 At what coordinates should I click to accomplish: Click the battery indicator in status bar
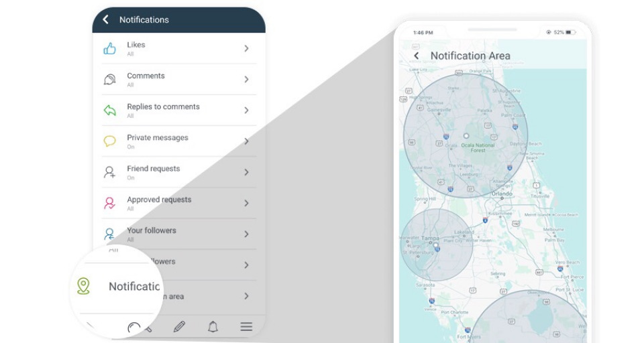[570, 32]
